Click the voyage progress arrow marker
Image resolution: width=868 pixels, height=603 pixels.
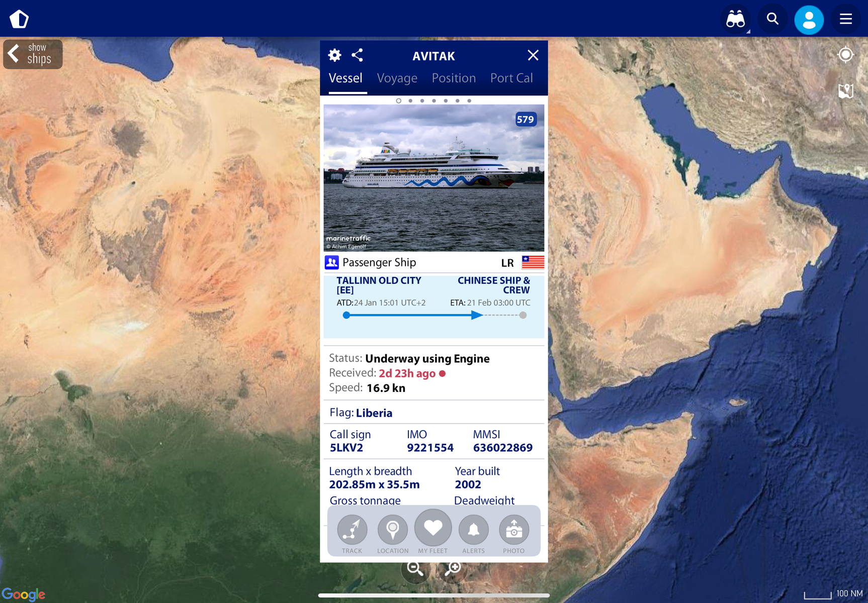(x=477, y=315)
